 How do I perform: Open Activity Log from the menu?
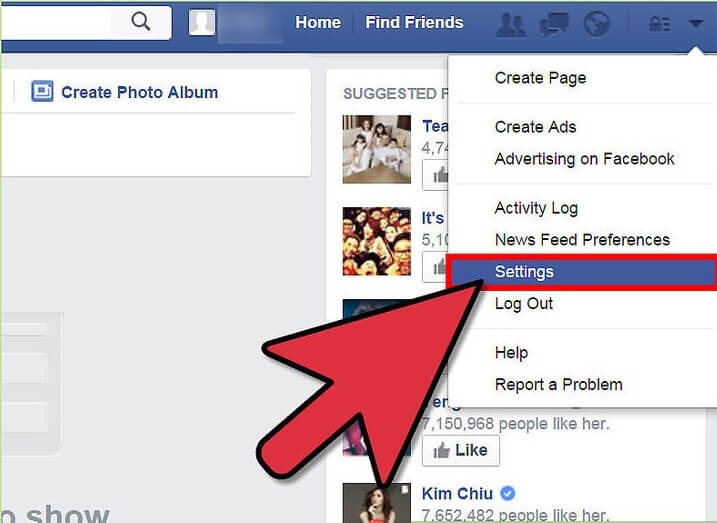pyautogui.click(x=536, y=208)
